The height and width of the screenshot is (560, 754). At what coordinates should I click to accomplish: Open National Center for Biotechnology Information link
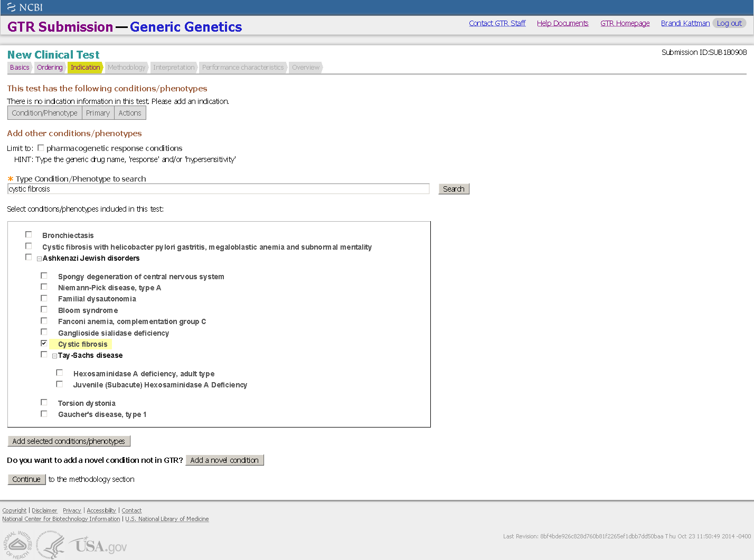[61, 519]
